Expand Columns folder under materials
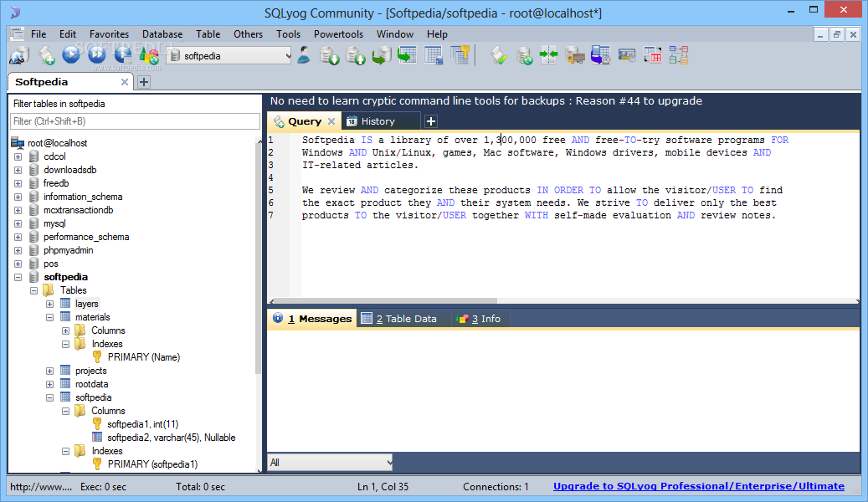The image size is (868, 502). 66,331
